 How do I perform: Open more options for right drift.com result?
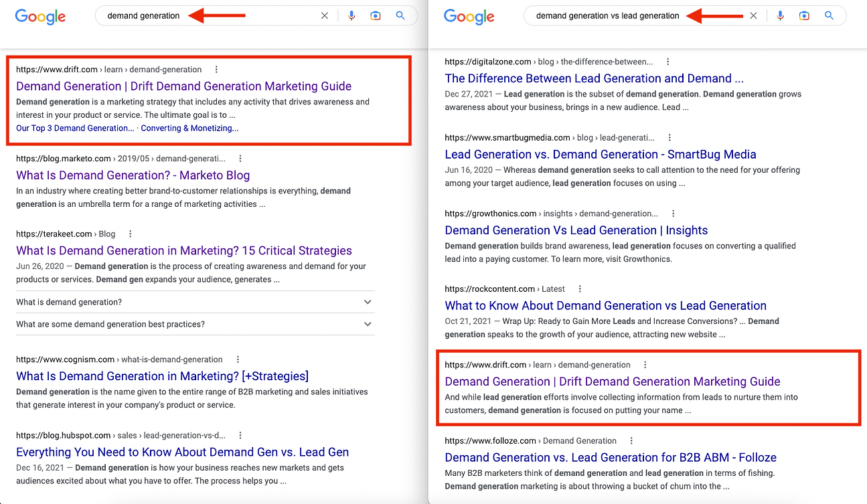click(x=645, y=365)
